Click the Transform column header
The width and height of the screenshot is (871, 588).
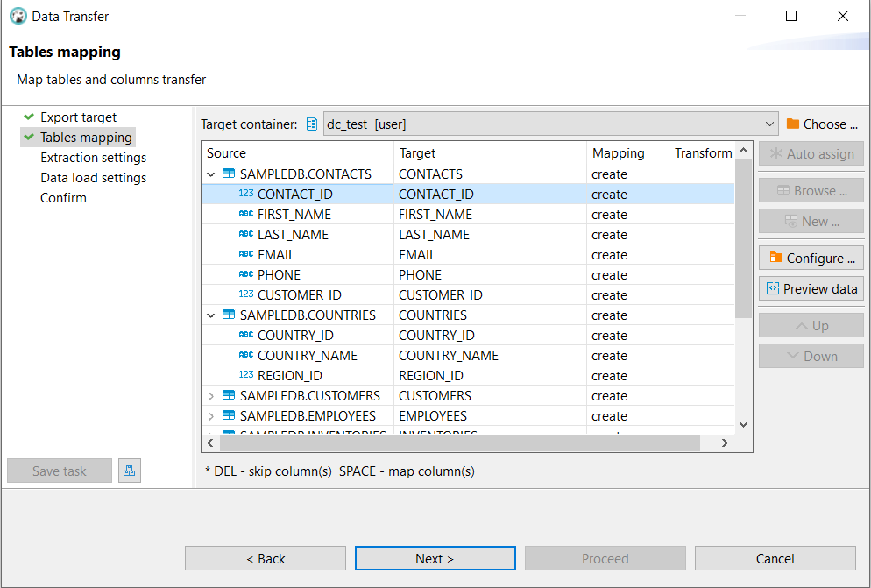coord(702,152)
